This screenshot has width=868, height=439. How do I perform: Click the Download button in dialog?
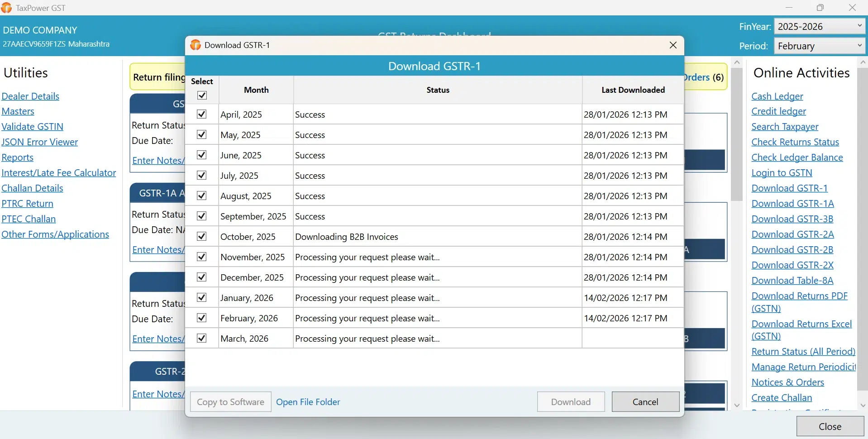click(x=571, y=402)
